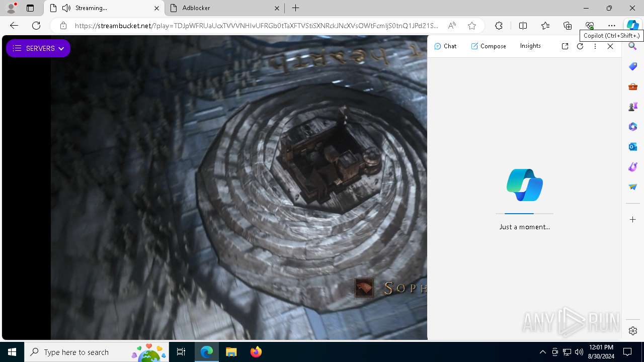Image resolution: width=644 pixels, height=362 pixels.
Task: Open sidebar Outlook icon
Action: pos(633,147)
